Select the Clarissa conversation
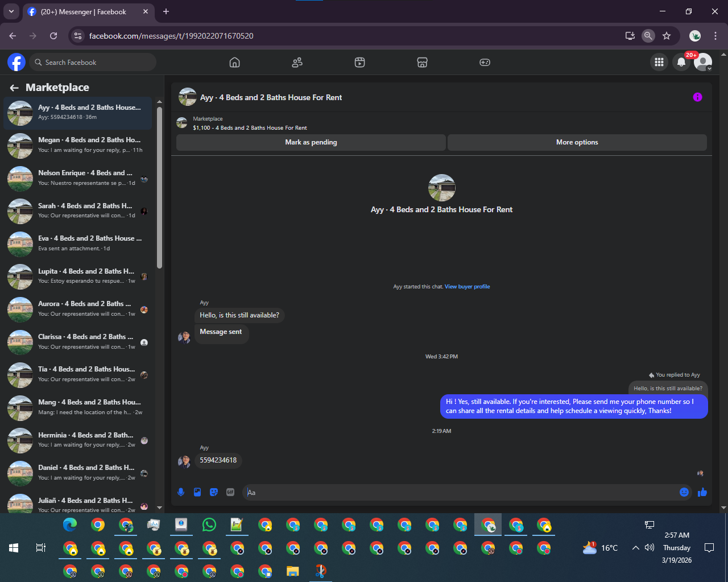The image size is (728, 582). click(78, 342)
